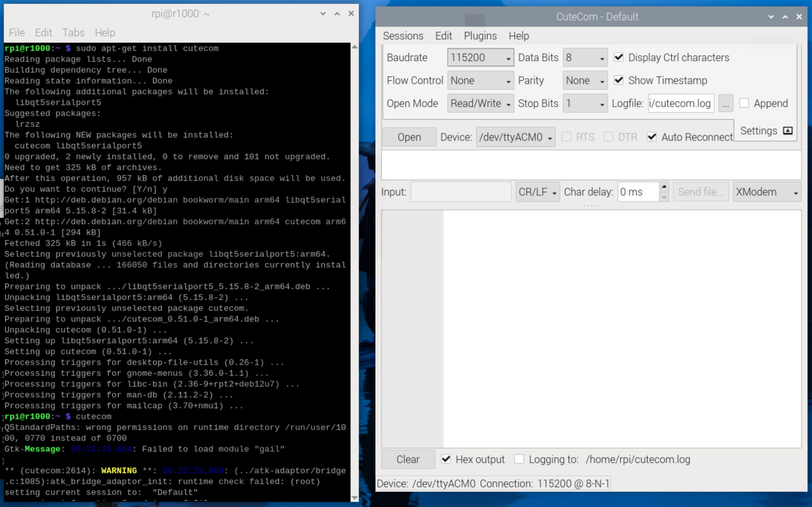Browse logfile with the ... button
812x507 pixels.
725,103
